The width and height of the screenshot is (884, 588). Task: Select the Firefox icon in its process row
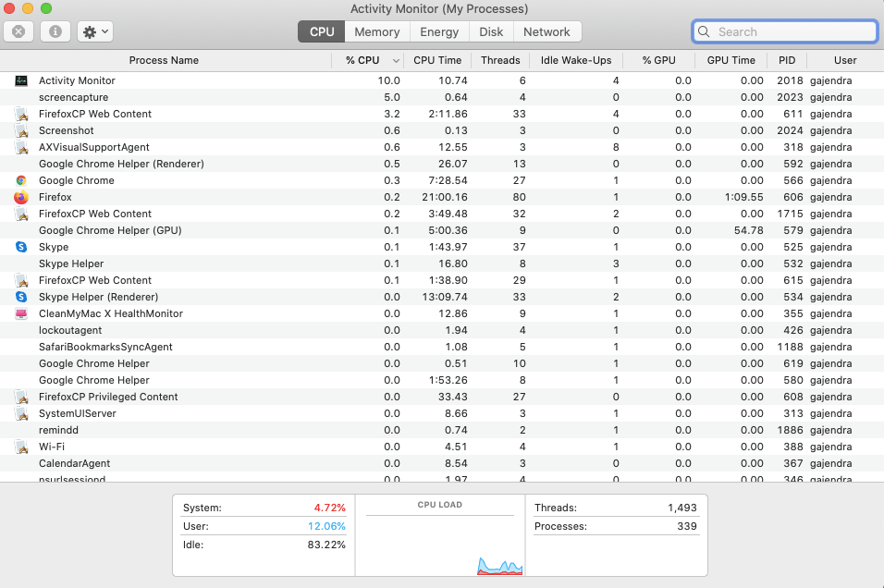tap(21, 197)
